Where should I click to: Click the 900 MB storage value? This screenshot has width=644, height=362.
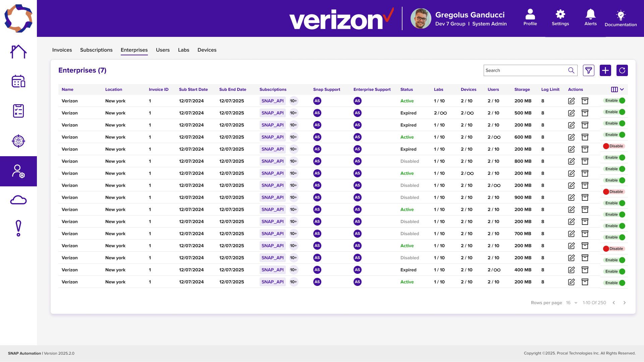tap(523, 197)
